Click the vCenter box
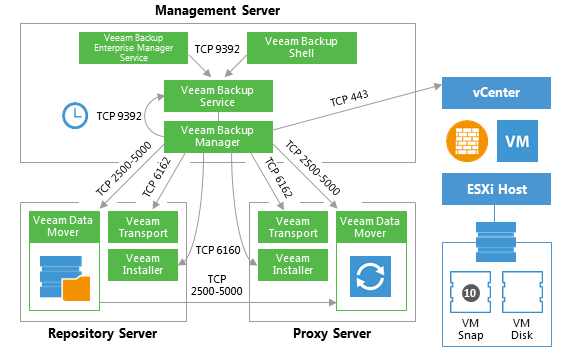 point(496,93)
